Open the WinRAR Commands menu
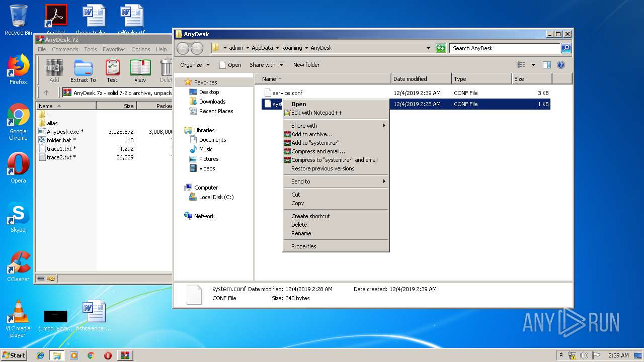The image size is (644, 362). pos(65,49)
